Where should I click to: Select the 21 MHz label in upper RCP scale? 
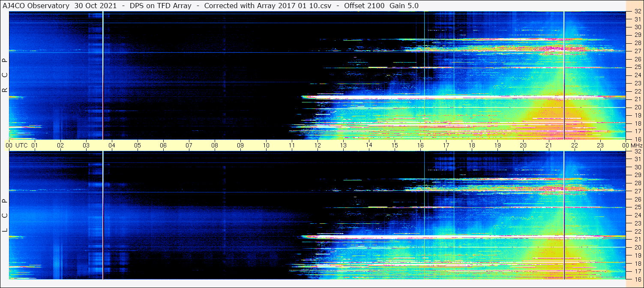pyautogui.click(x=637, y=99)
